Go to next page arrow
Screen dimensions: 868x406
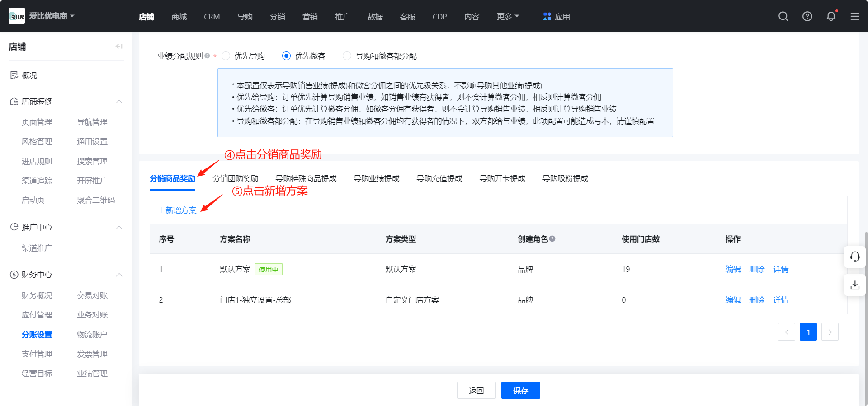pos(830,332)
